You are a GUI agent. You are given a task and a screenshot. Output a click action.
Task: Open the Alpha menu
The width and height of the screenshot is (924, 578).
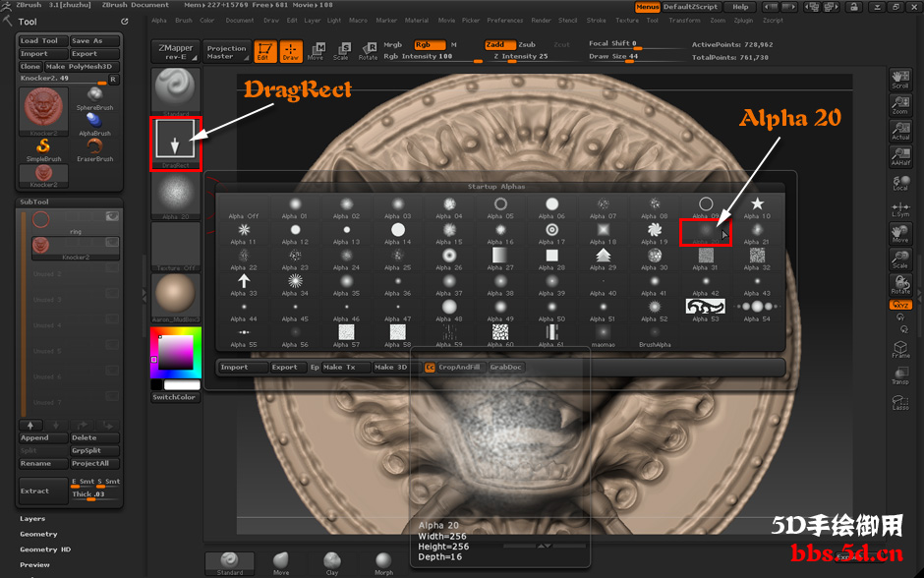[159, 20]
